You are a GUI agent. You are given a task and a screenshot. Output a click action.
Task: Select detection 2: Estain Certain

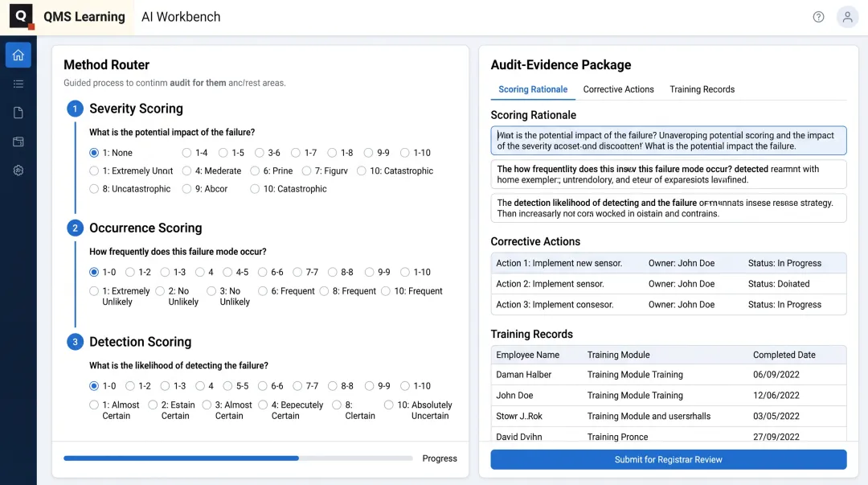[x=153, y=405]
